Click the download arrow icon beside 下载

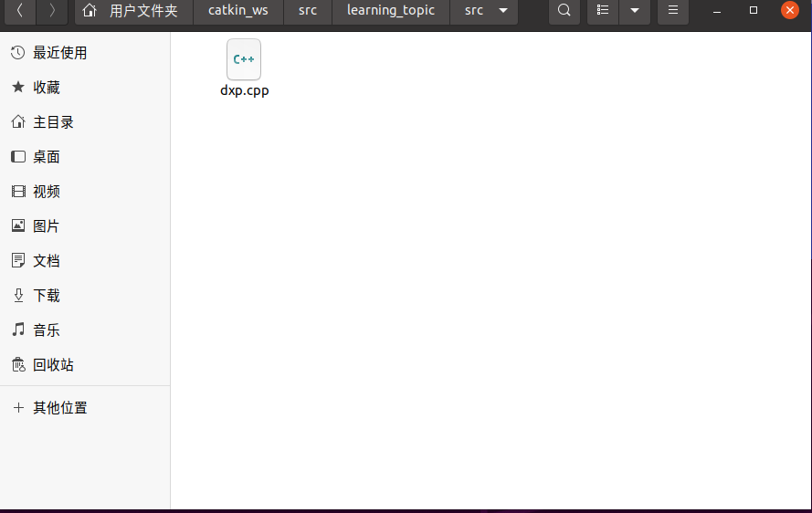(x=18, y=295)
